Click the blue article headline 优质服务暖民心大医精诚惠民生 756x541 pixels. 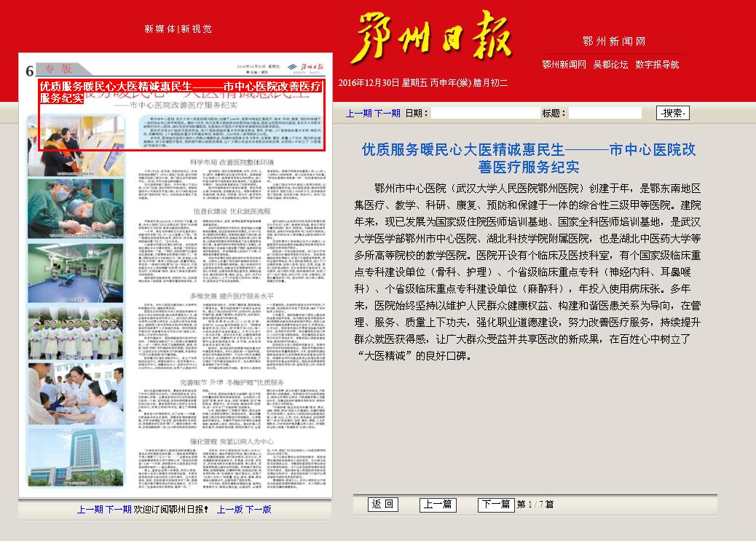[529, 158]
